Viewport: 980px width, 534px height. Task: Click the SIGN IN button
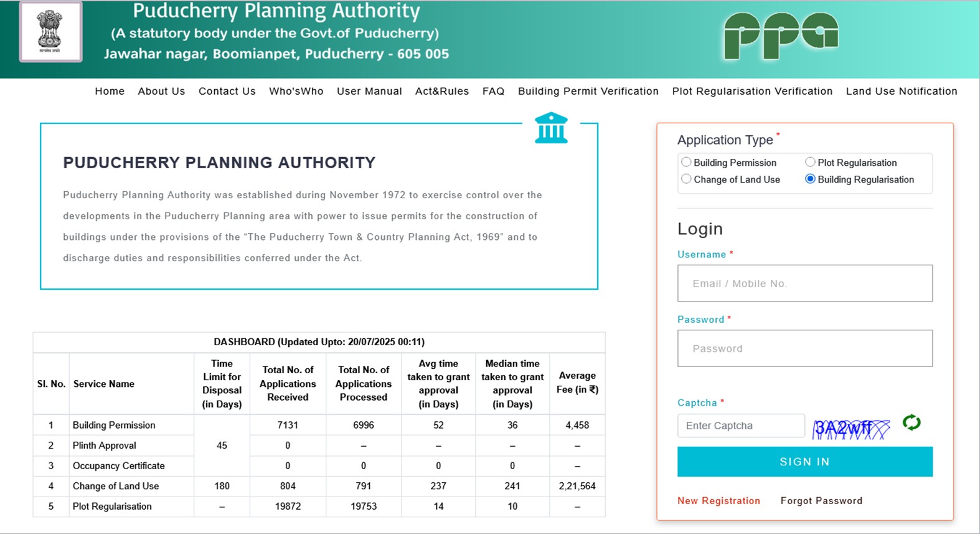805,462
